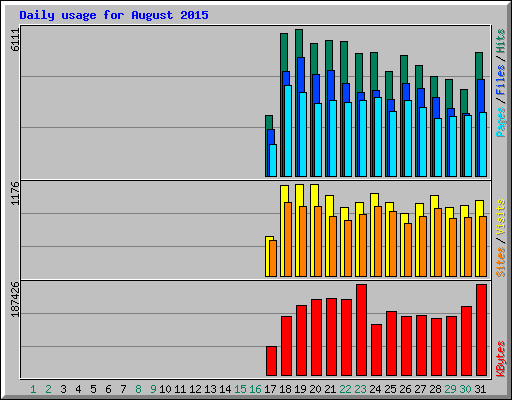Click day 30 on the x-axis
The image size is (512, 400).
[465, 389]
